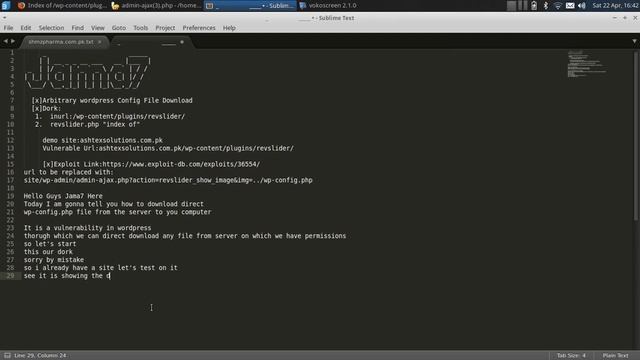The width and height of the screenshot is (640, 360).
Task: Open the Goto menu
Action: point(119,28)
